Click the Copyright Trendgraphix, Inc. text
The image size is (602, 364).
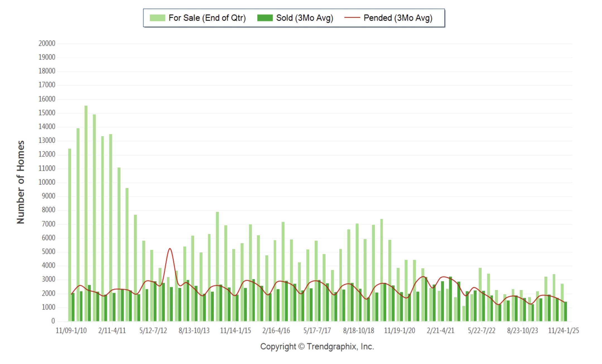[317, 346]
